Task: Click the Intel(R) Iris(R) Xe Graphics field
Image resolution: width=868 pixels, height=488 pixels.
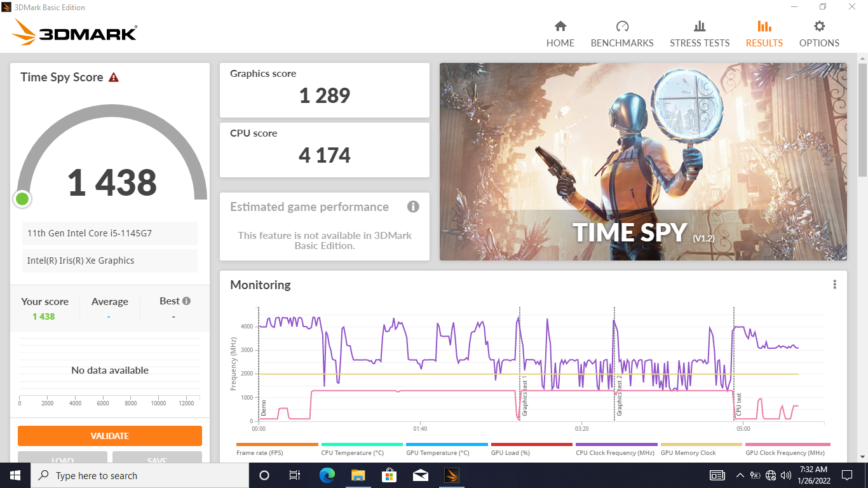Action: pyautogui.click(x=110, y=261)
